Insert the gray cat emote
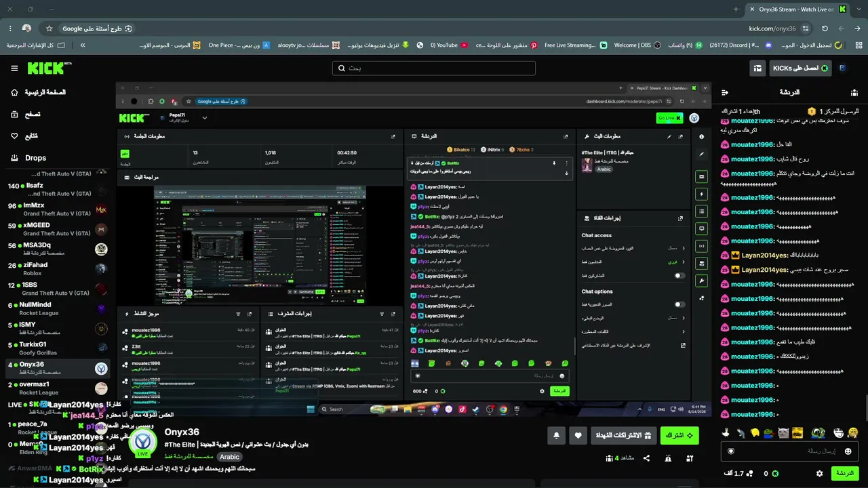 [x=783, y=432]
